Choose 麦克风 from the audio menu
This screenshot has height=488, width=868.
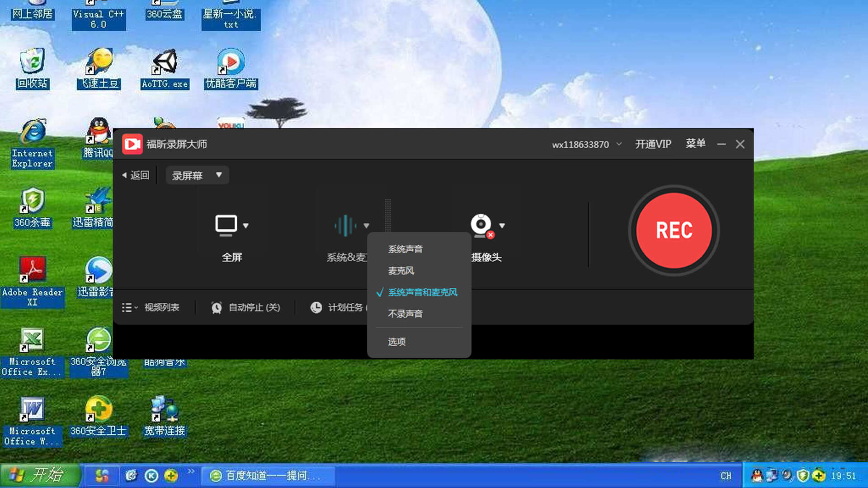point(401,271)
